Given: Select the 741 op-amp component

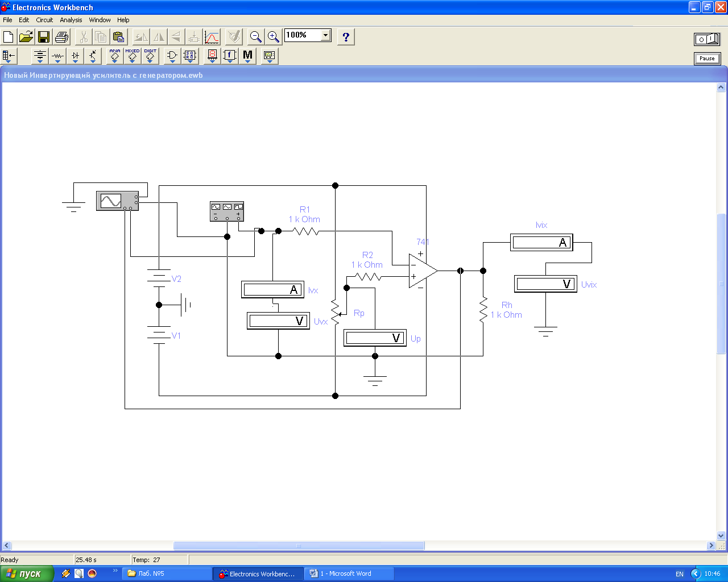Looking at the screenshot, I should 423,271.
